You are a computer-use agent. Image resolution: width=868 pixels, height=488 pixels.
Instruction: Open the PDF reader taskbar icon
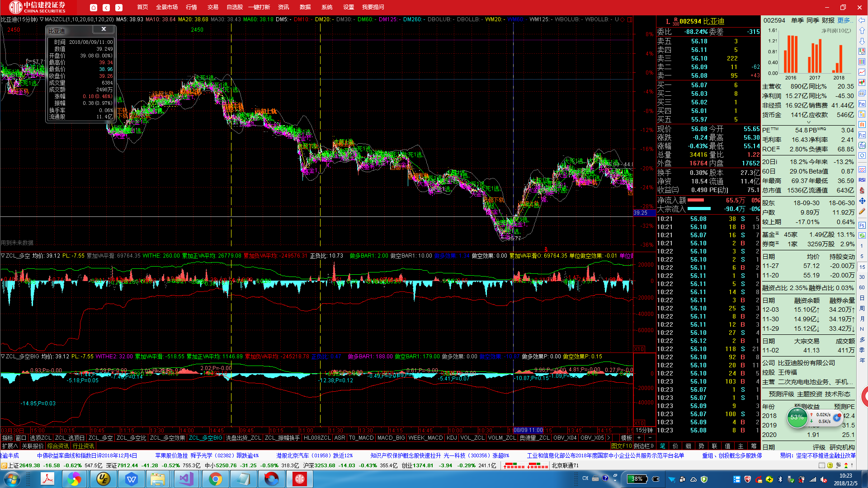point(47,479)
